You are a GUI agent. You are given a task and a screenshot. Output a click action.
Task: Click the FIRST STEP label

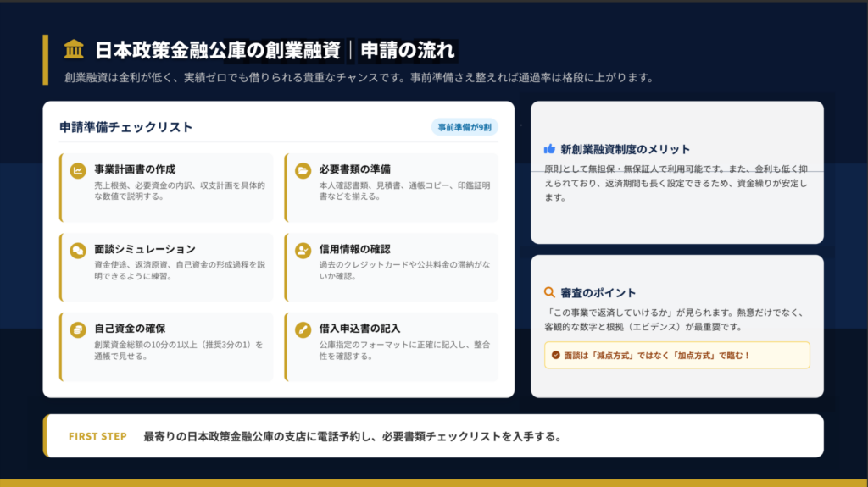97,436
